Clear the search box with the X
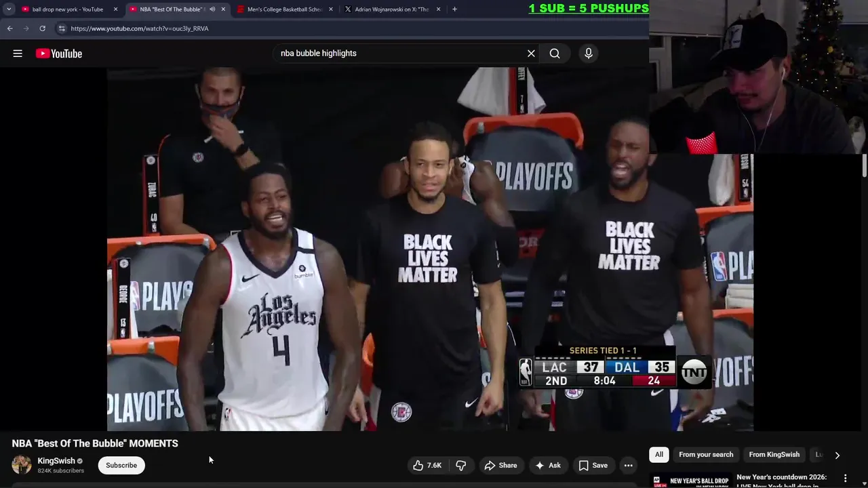 (531, 54)
